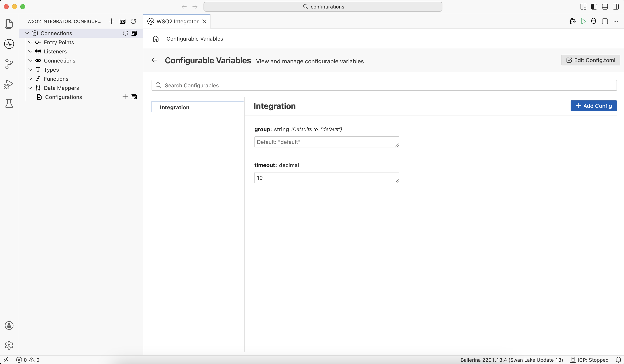Viewport: 624px width, 364px height.
Task: Click Ballerina 2201.13.4 version in status bar
Action: click(512, 360)
